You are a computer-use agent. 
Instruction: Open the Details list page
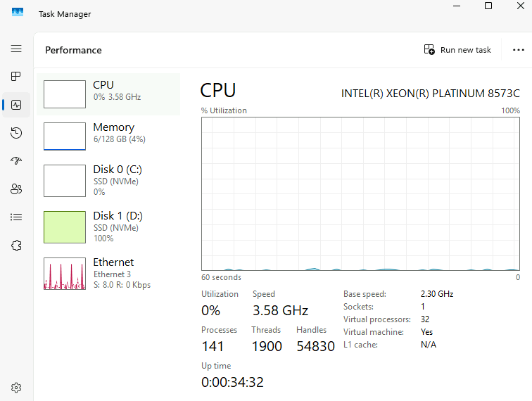16,217
